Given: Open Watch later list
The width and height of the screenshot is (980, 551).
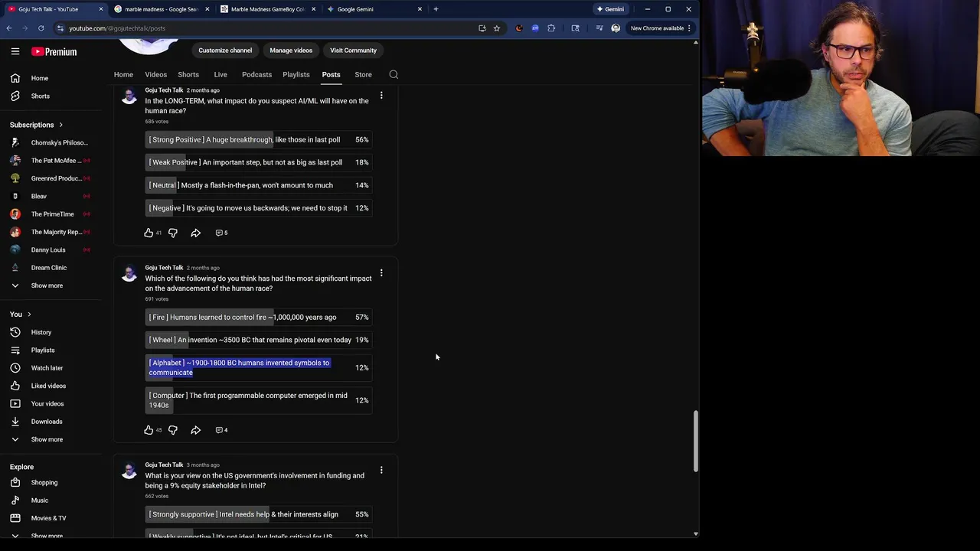Looking at the screenshot, I should click(x=46, y=368).
